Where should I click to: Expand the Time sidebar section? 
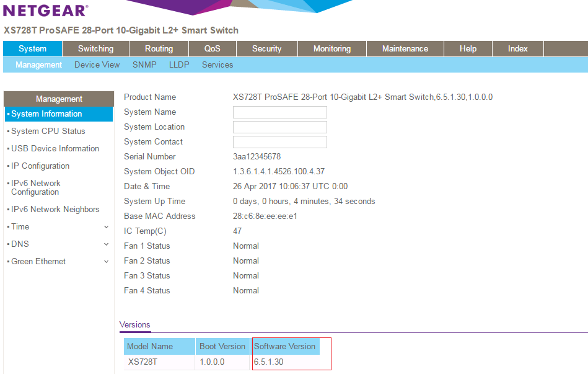coord(107,227)
